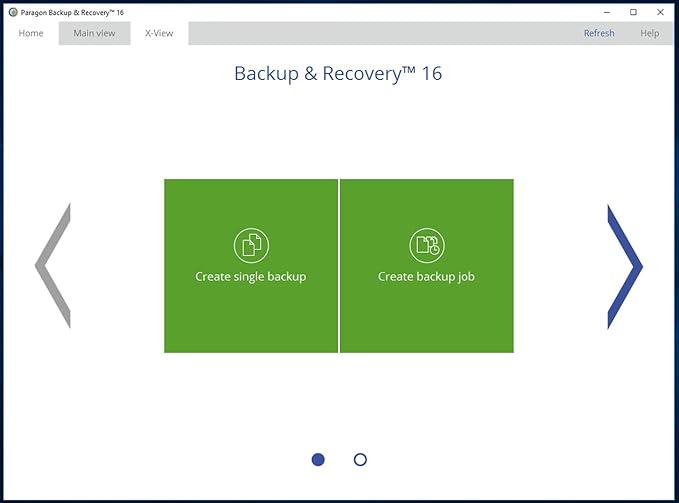Viewport: 679px width, 503px height.
Task: Maximize the Paragon Backup & Recovery window
Action: (x=634, y=12)
